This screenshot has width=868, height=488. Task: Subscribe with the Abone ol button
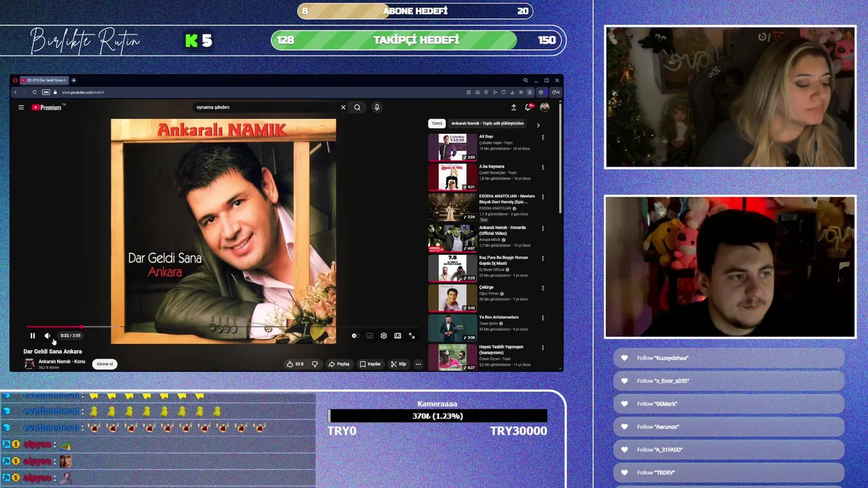coord(104,364)
